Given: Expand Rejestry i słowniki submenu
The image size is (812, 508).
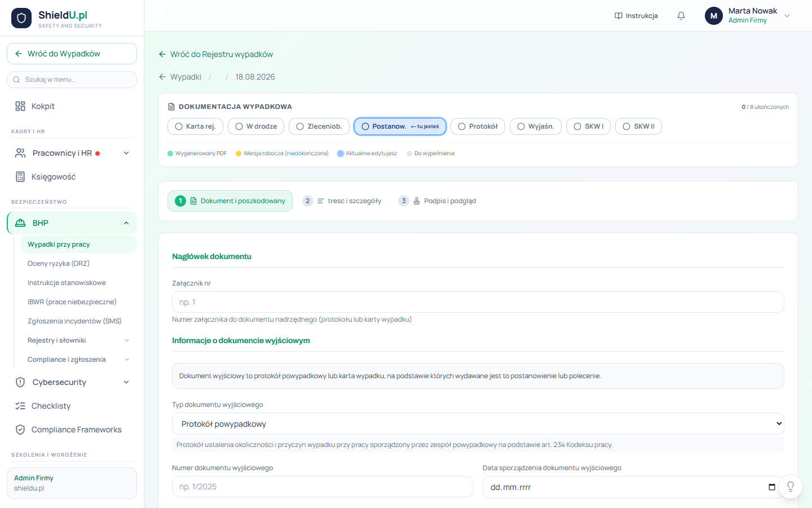Looking at the screenshot, I should point(79,340).
